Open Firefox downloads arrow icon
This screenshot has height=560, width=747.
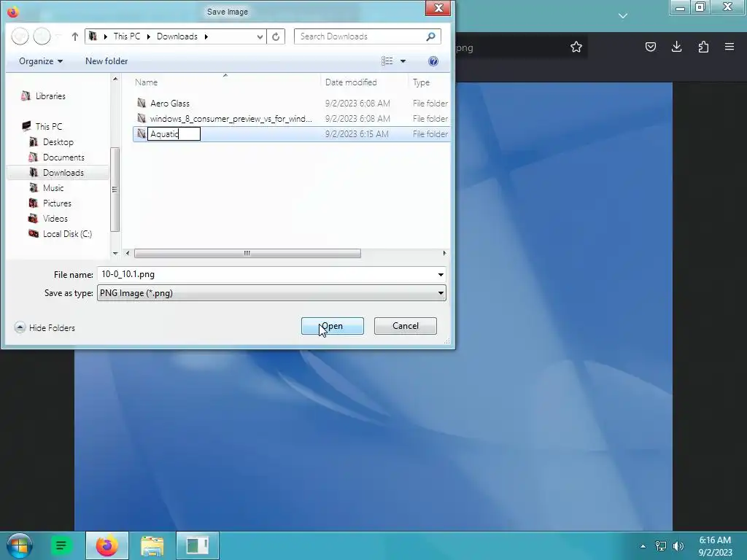[x=676, y=47]
